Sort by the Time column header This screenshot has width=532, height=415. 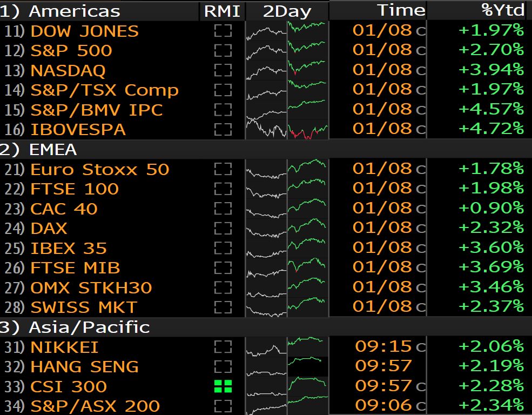tap(401, 10)
